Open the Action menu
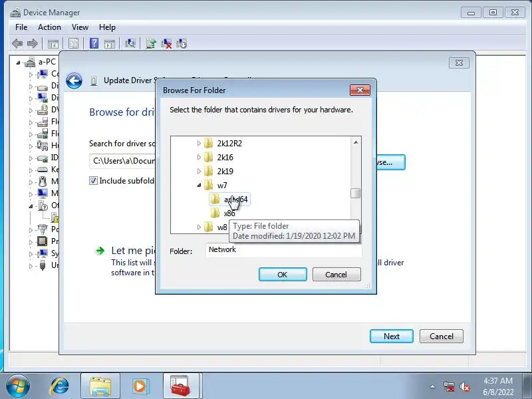Viewport: 532px width, 399px height. pos(49,27)
